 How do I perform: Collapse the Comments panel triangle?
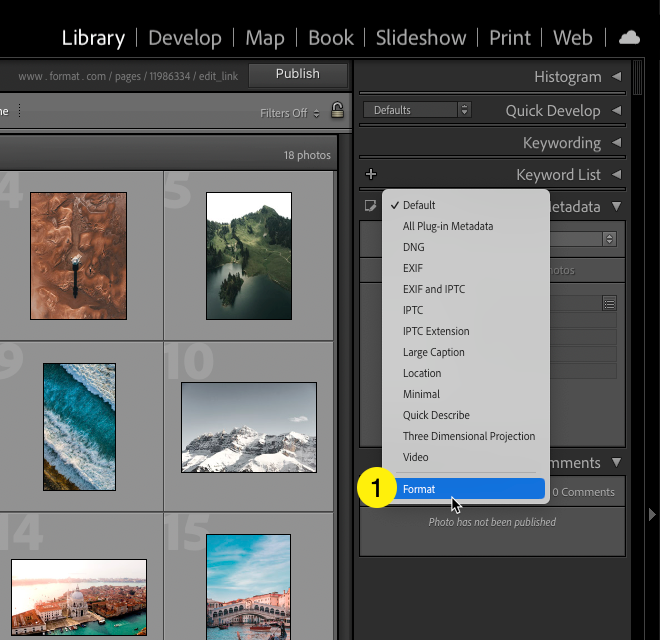[x=617, y=462]
